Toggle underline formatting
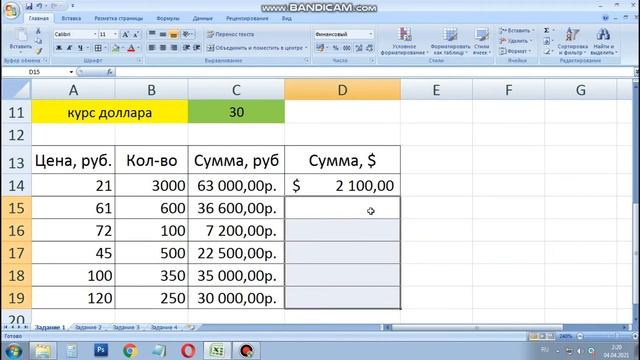Viewport: 640px width, 360px height. click(80, 48)
